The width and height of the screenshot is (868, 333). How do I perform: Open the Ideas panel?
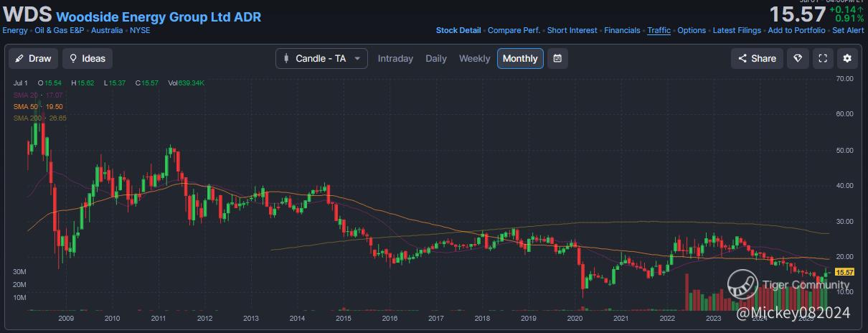88,59
